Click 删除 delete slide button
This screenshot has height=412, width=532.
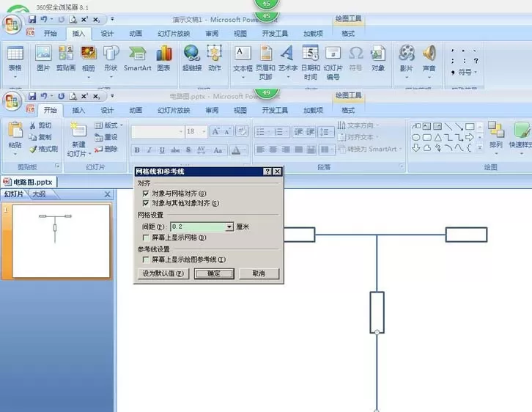[x=106, y=149]
